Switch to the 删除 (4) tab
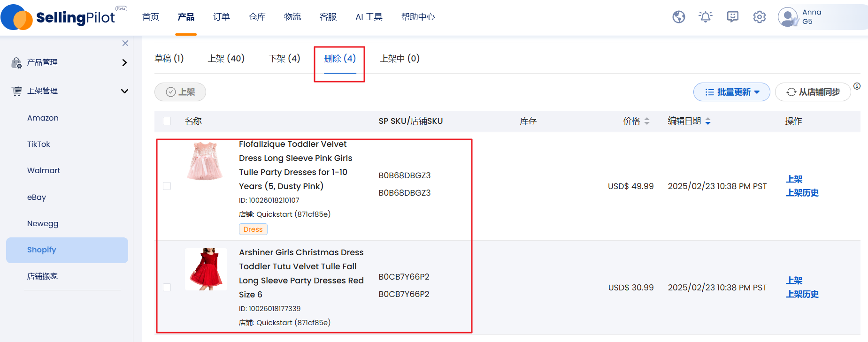The height and width of the screenshot is (342, 868). click(340, 59)
